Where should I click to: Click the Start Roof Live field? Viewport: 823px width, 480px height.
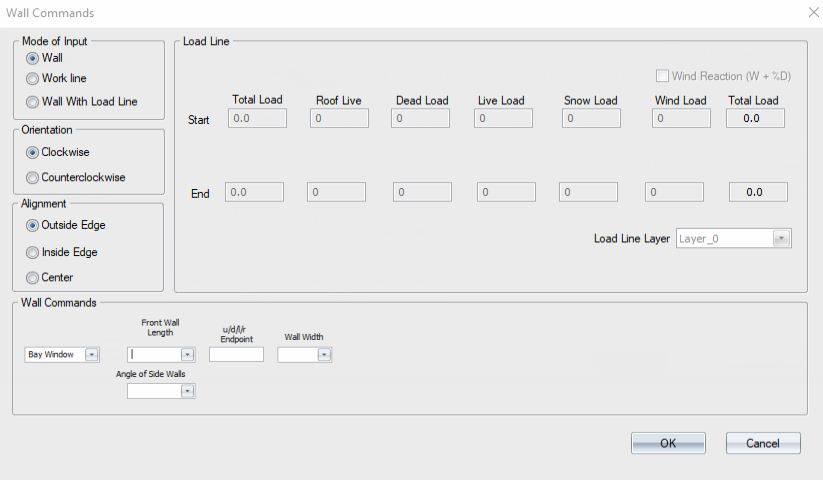(x=339, y=119)
